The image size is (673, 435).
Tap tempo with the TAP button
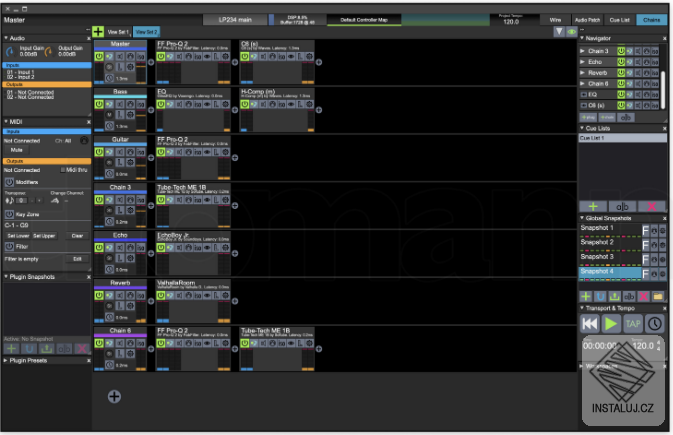pyautogui.click(x=633, y=324)
